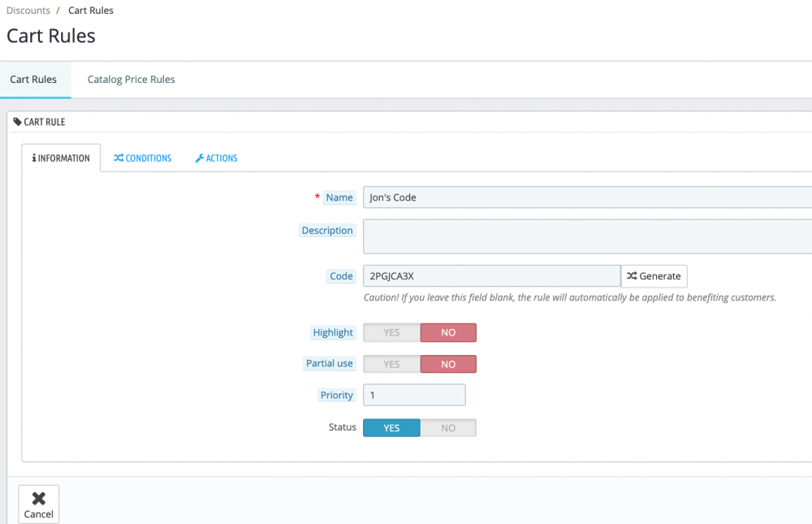
Task: Click the empty Description text area
Action: (587, 236)
